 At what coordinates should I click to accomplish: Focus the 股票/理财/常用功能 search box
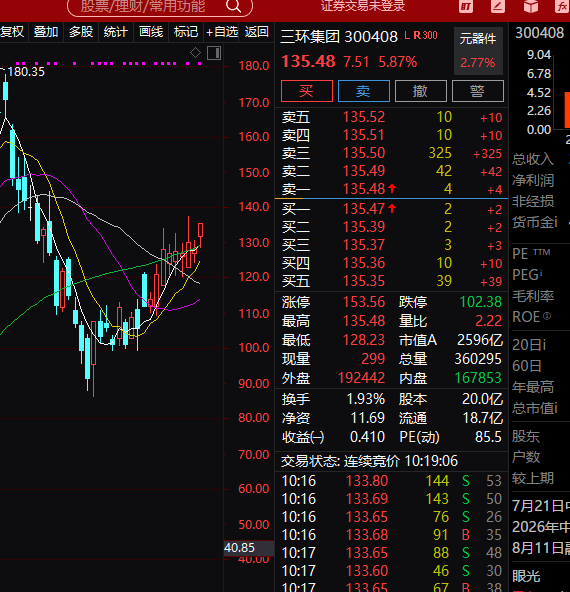click(160, 6)
